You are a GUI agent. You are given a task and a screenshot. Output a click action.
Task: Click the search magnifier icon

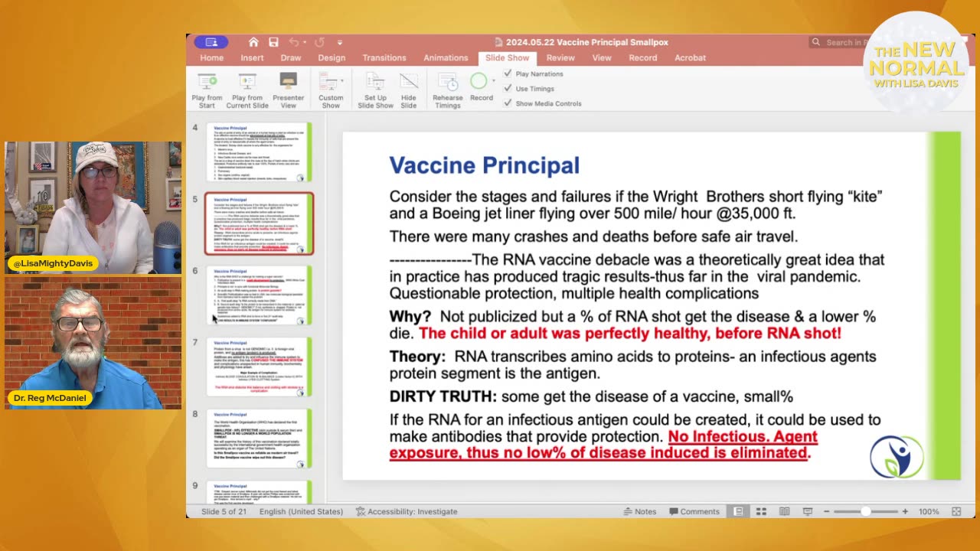816,42
